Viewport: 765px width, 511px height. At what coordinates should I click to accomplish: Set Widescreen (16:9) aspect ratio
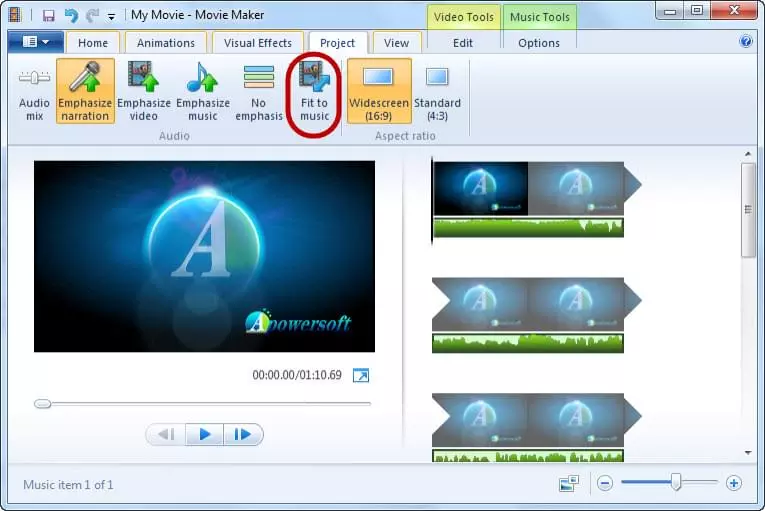(x=379, y=91)
